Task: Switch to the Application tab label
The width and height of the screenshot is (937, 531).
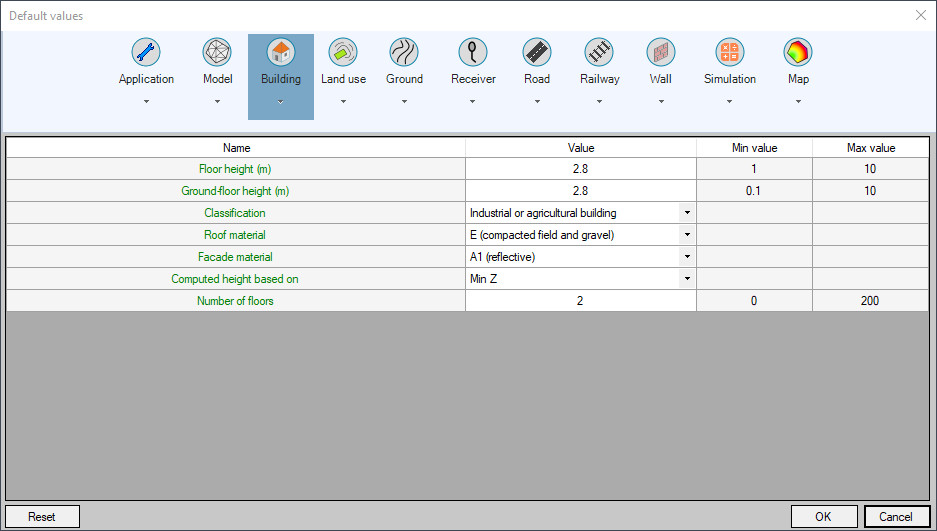Action: pyautogui.click(x=146, y=79)
